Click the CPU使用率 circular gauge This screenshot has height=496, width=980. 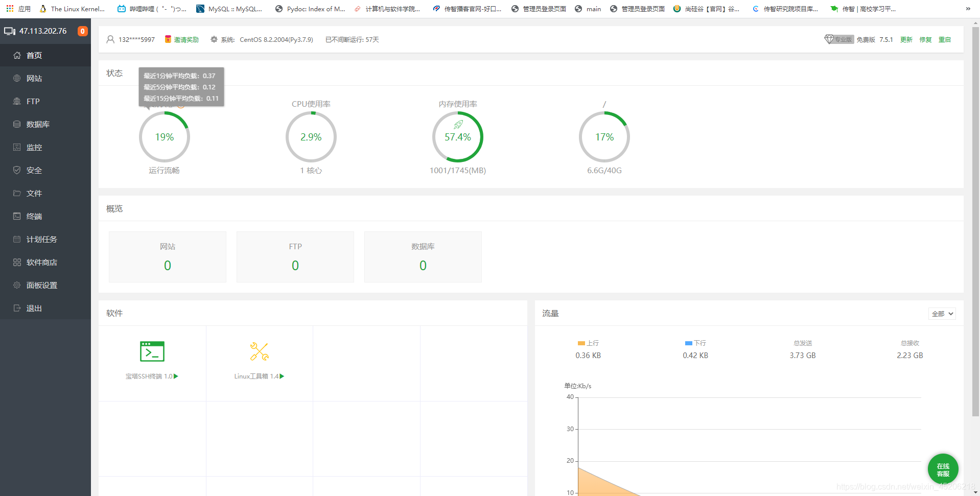[311, 137]
